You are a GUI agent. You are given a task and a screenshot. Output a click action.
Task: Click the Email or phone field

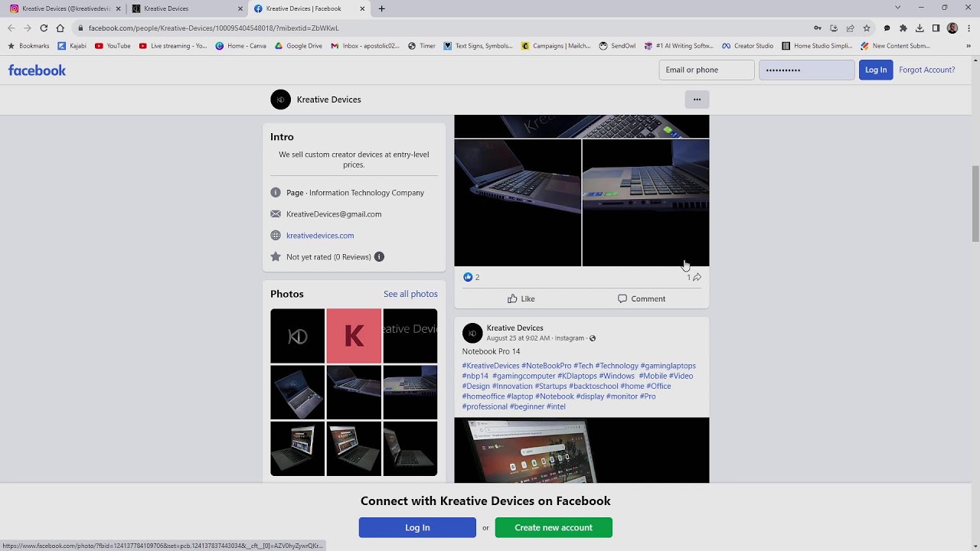pos(707,70)
